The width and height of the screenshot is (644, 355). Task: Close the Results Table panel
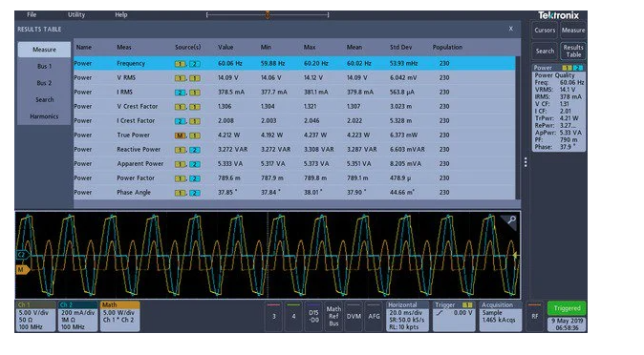[x=511, y=29]
